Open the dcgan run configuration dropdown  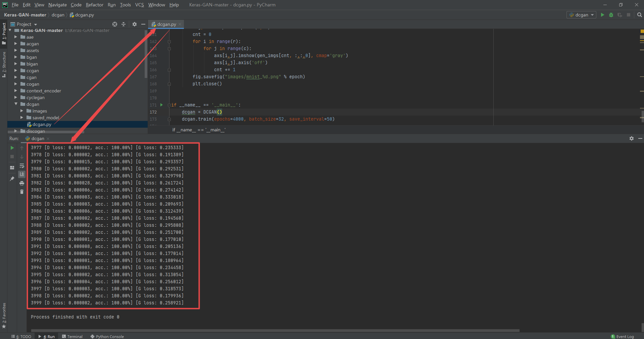click(582, 15)
